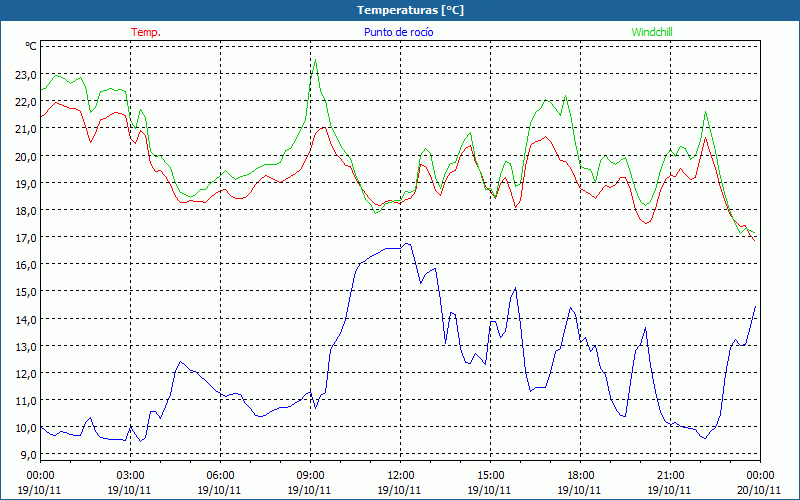Select the red 'Temp.' legend label
This screenshot has width=800, height=500.
(146, 32)
